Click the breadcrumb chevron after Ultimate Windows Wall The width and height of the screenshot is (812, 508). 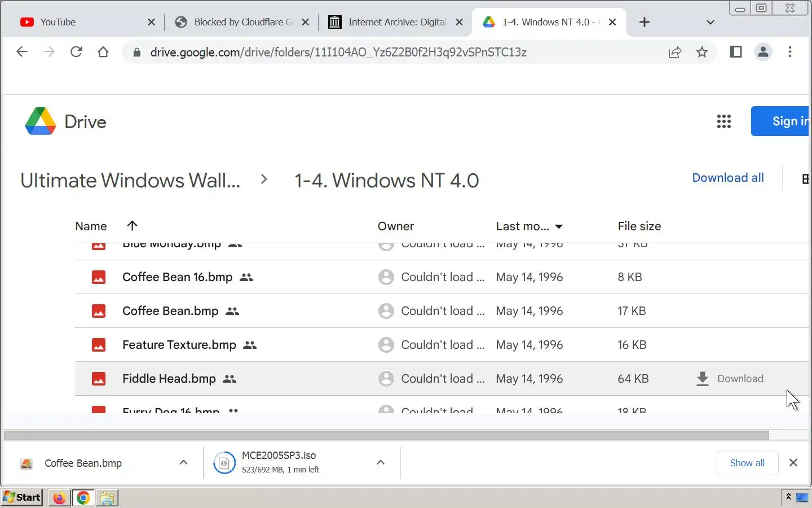tap(264, 179)
